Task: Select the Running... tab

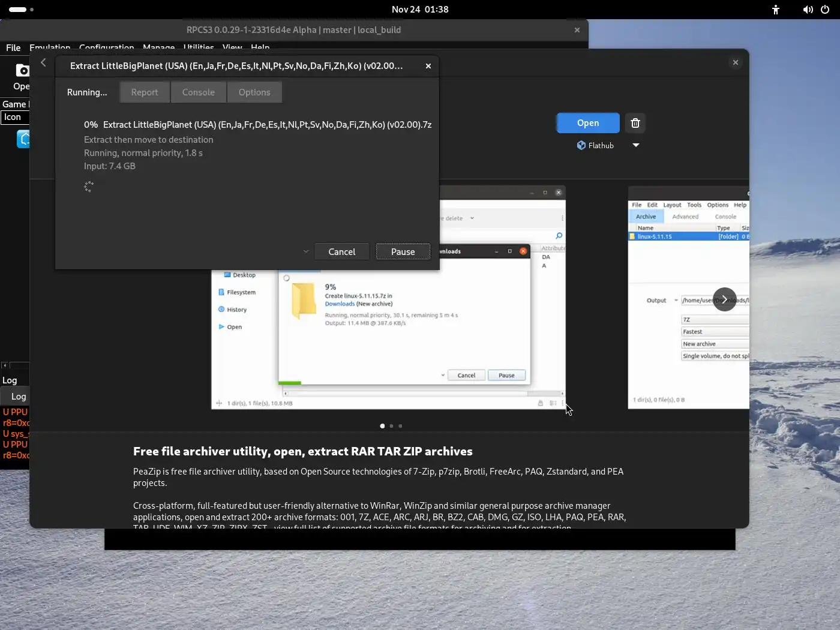Action: (x=87, y=92)
